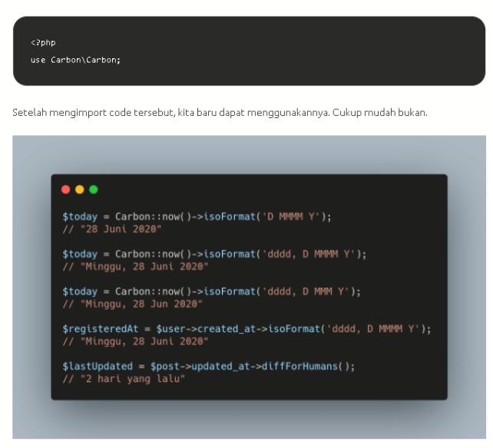Click the '$lastUpdated' diffForHumans line
The width and height of the screenshot is (493, 448).
(209, 366)
